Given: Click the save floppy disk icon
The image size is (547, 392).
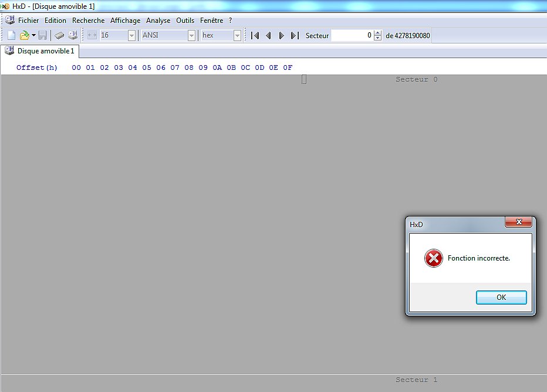Looking at the screenshot, I should (x=43, y=35).
